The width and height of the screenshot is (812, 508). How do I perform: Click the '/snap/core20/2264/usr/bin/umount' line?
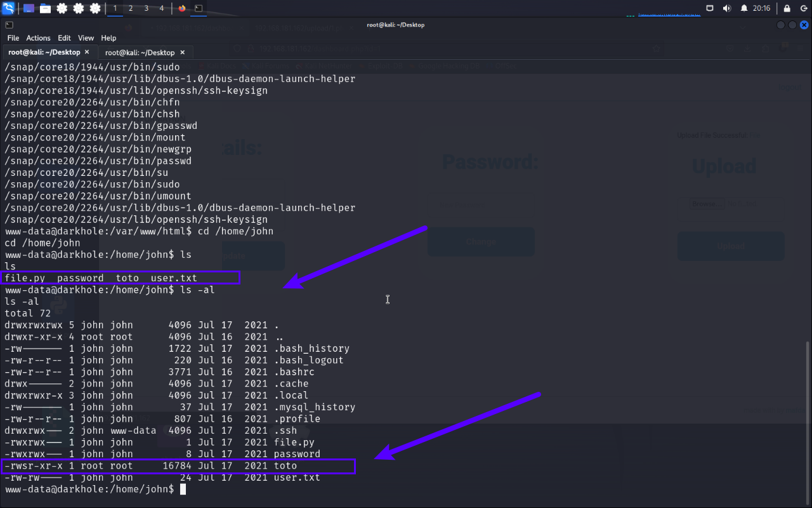click(x=98, y=196)
